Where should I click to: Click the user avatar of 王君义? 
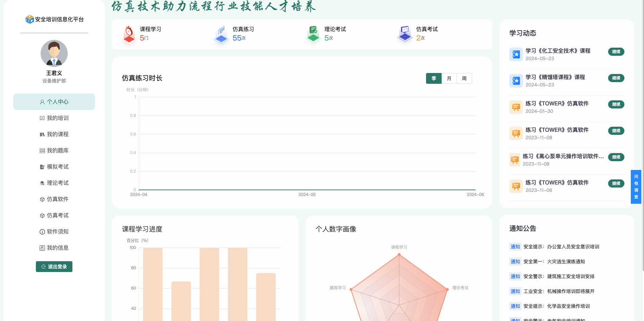click(54, 53)
